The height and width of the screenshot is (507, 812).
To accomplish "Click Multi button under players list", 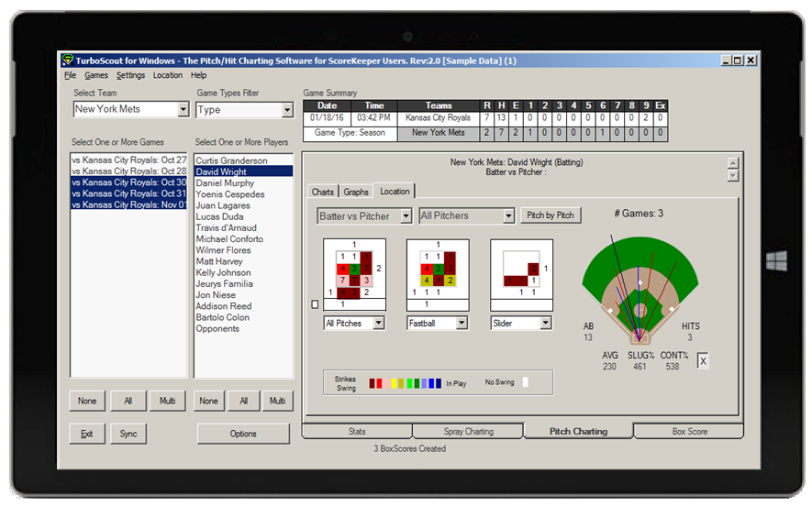I will [x=278, y=401].
